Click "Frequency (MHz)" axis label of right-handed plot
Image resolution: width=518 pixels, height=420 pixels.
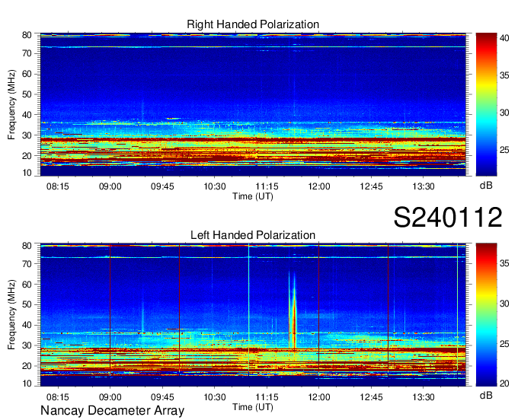(x=11, y=104)
